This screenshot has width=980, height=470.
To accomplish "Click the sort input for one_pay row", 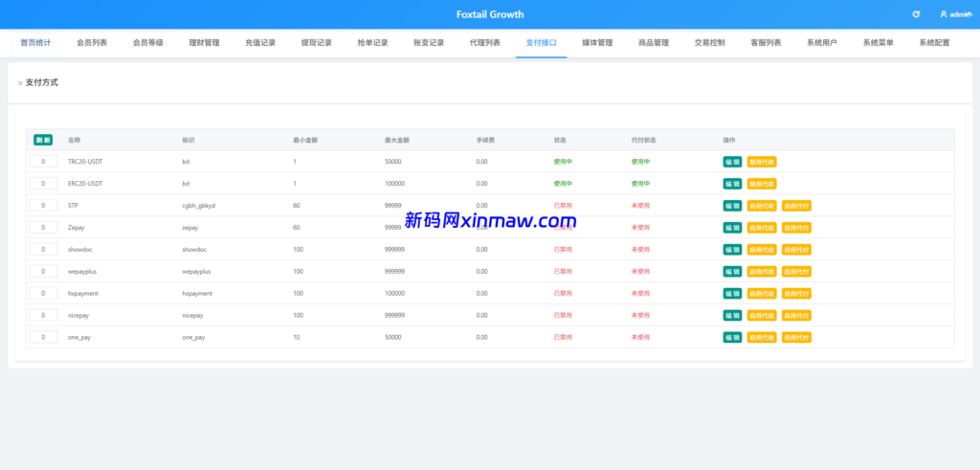I will pos(43,337).
